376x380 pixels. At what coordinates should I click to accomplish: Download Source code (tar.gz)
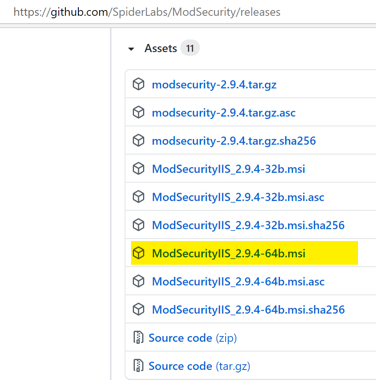pos(199,366)
